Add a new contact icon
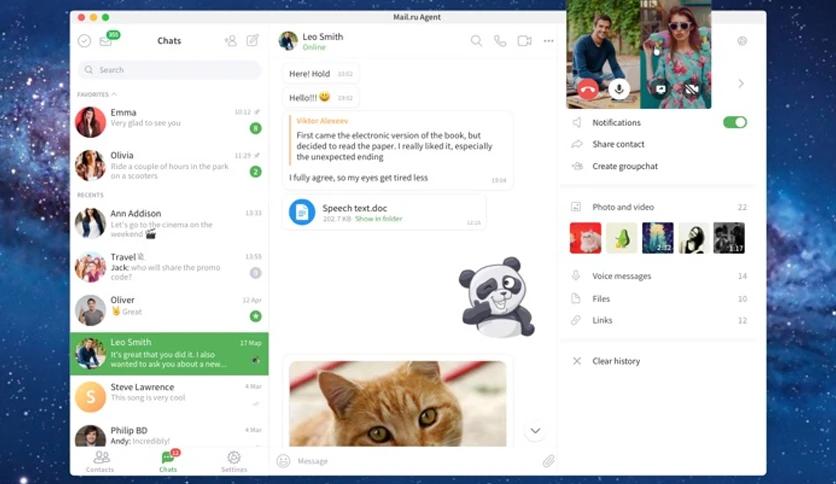Image resolution: width=836 pixels, height=484 pixels. pyautogui.click(x=230, y=41)
